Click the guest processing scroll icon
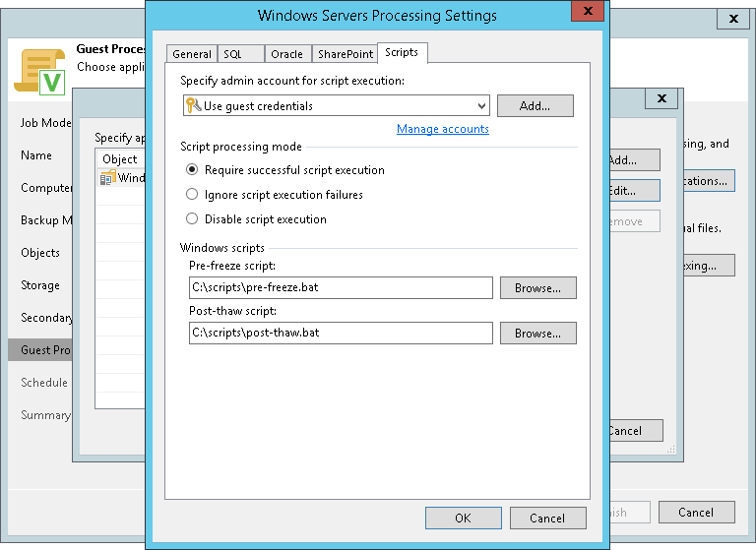Viewport: 756px width, 550px height. [40, 72]
